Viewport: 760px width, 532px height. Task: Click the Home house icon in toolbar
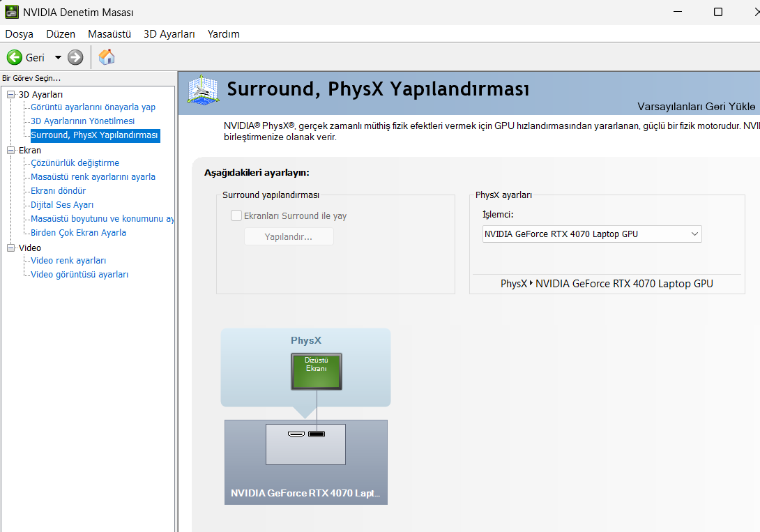[x=107, y=57]
